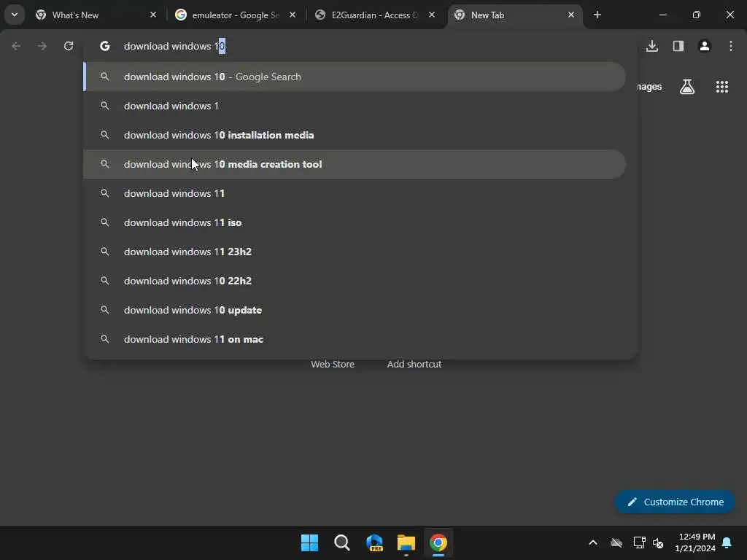
Task: Open the tab search dropdown arrow
Action: (x=15, y=15)
